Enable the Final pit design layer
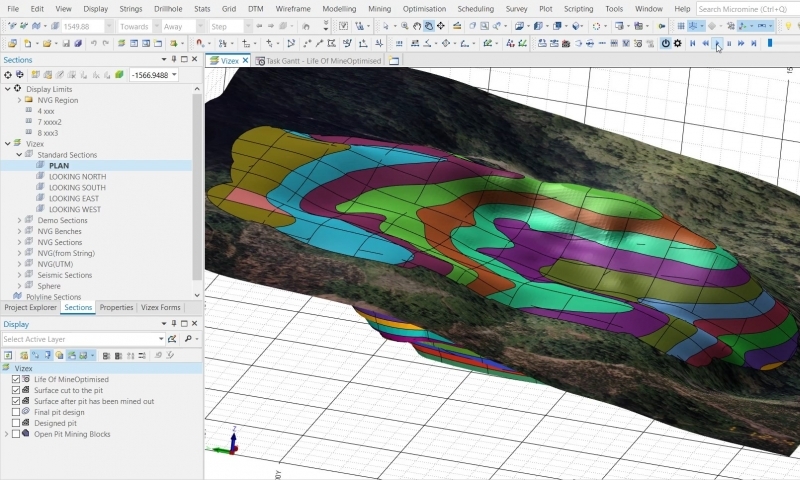The image size is (800, 480). (15, 412)
